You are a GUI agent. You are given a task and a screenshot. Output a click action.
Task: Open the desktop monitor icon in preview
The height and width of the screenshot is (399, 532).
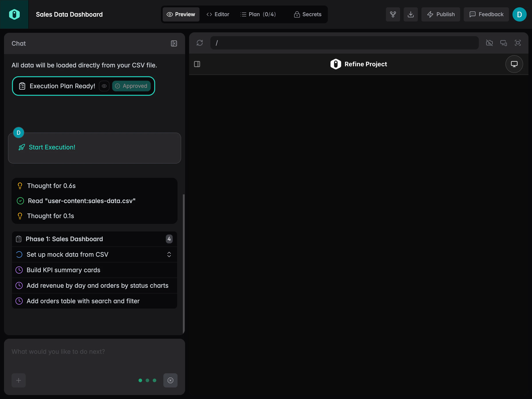514,64
